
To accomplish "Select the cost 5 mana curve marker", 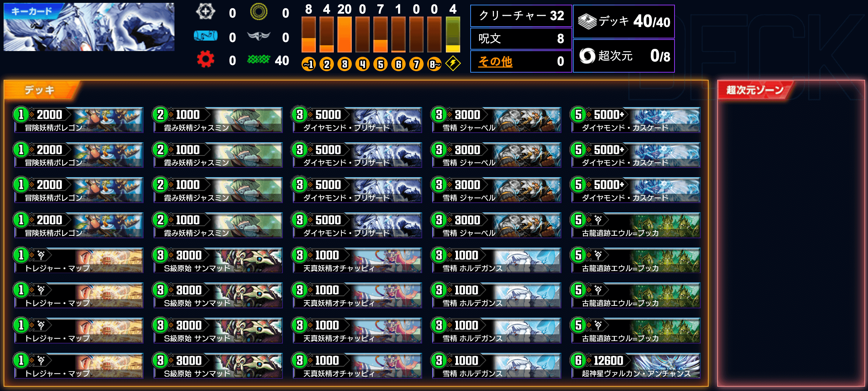I will (x=381, y=64).
